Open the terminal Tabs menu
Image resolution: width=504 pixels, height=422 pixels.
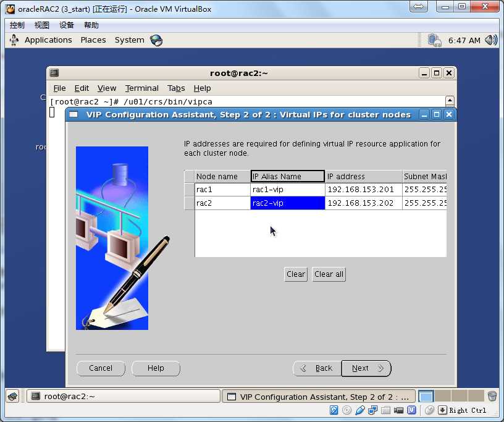(176, 88)
